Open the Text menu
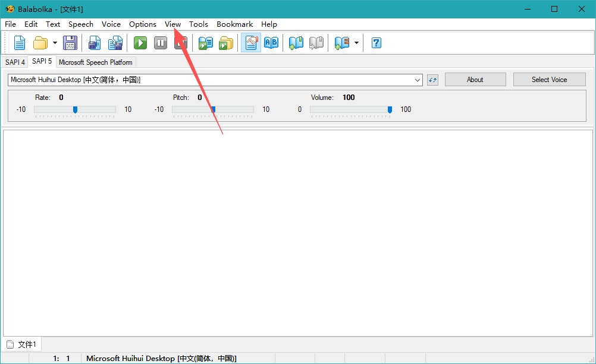 [x=53, y=24]
